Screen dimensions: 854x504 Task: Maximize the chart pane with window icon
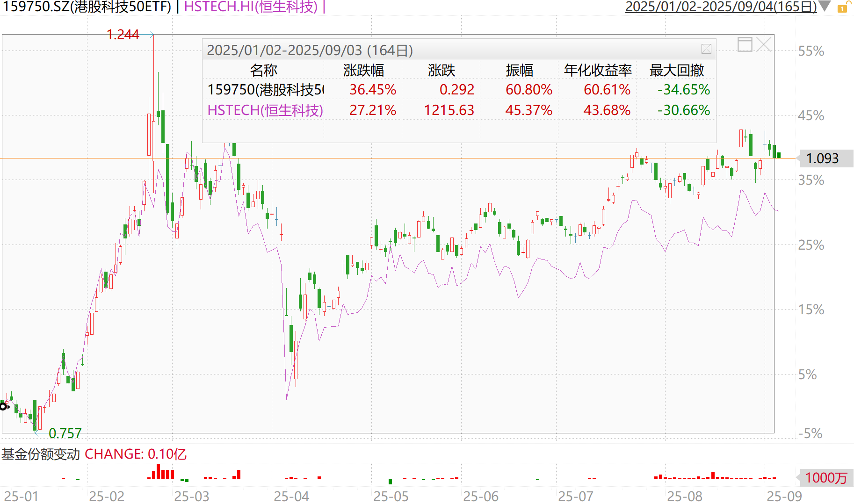[745, 44]
